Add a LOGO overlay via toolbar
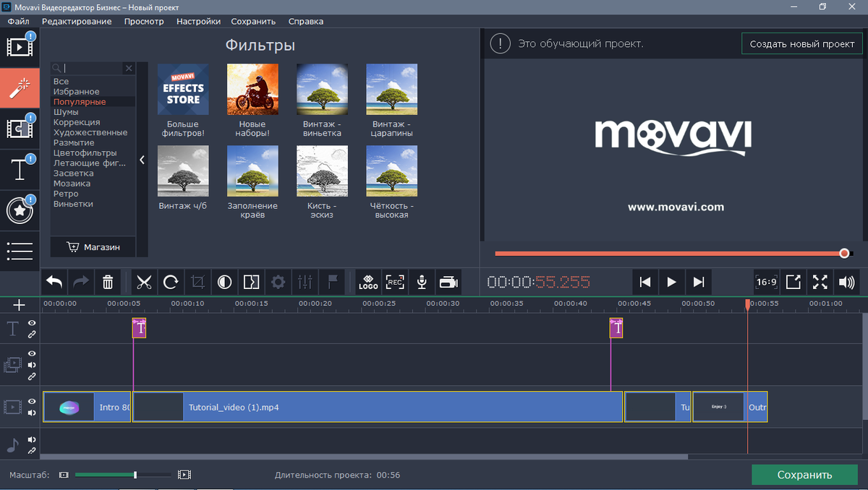The height and width of the screenshot is (490, 868). coord(368,282)
